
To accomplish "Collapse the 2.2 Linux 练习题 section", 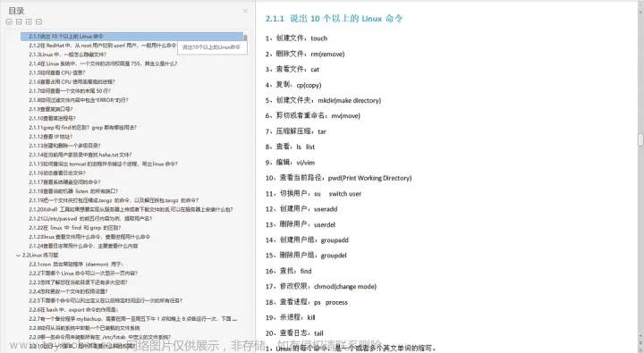I will point(18,256).
